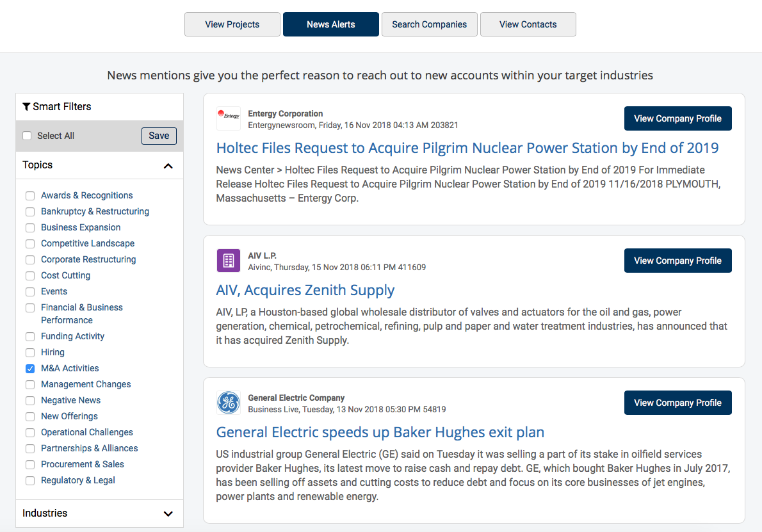Click the Business Live source and date line
The height and width of the screenshot is (532, 762).
point(347,410)
